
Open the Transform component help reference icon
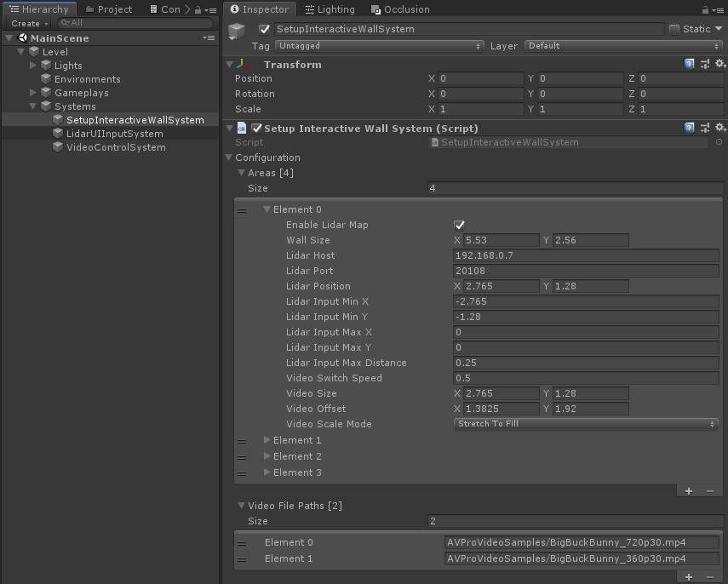[x=690, y=65]
